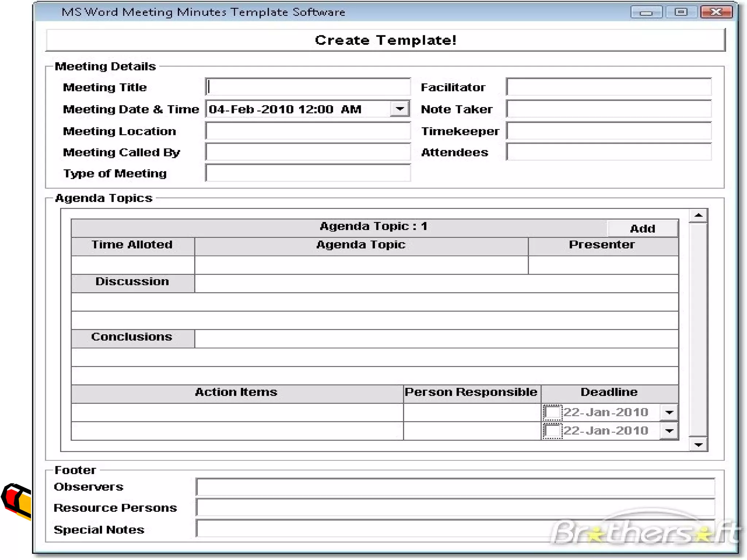Minimize the application window
This screenshot has height=560, width=747.
pyautogui.click(x=646, y=12)
